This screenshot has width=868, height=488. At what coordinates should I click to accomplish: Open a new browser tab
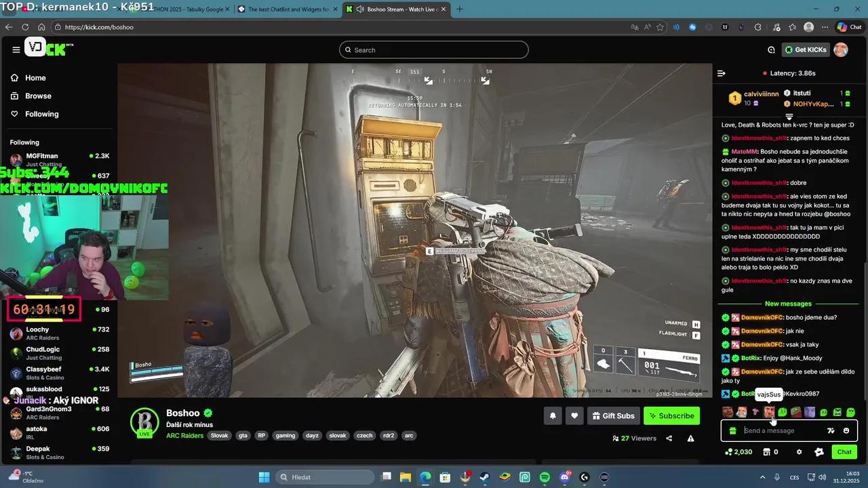coord(460,9)
